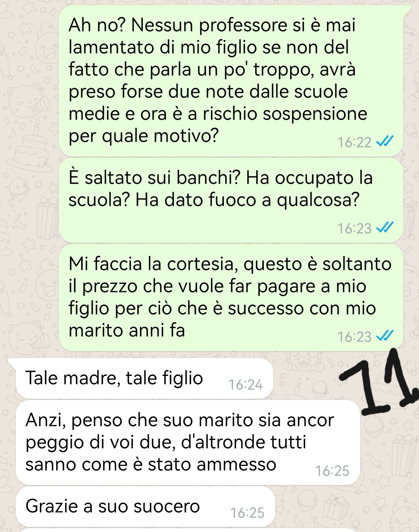Screen dimensions: 419x532
Task: Select the 'Grazie a suo suocero' message
Action: (145, 507)
